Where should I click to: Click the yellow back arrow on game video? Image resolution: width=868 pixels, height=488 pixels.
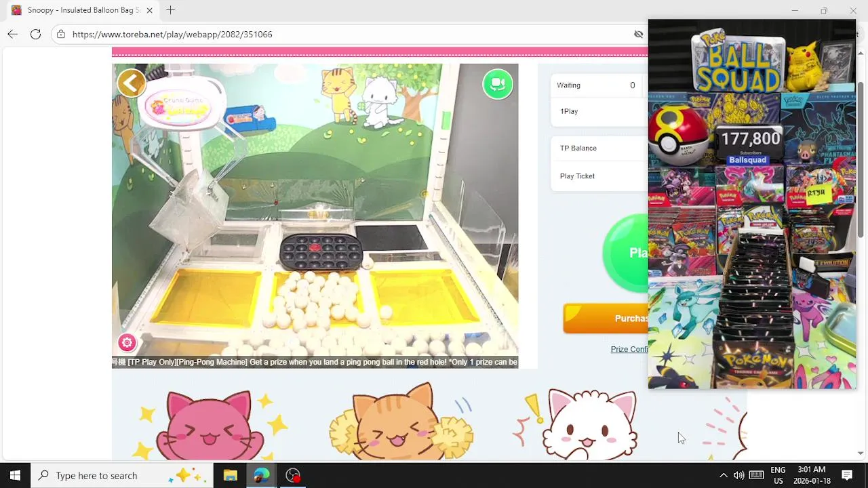(x=132, y=83)
